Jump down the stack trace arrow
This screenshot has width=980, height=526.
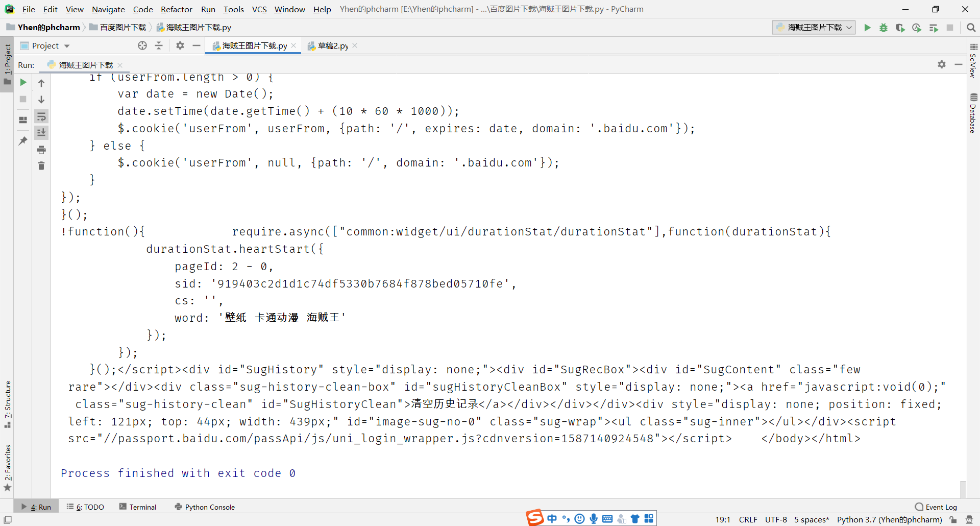[x=41, y=100]
